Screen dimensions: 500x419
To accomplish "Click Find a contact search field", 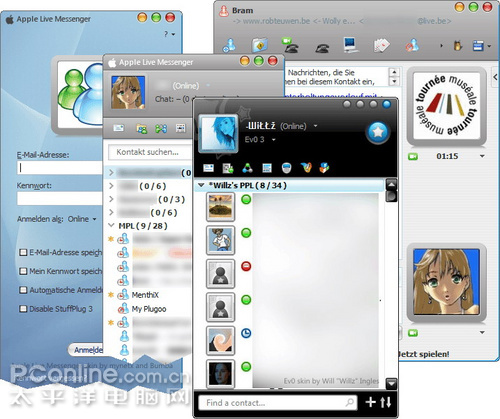I will (277, 403).
